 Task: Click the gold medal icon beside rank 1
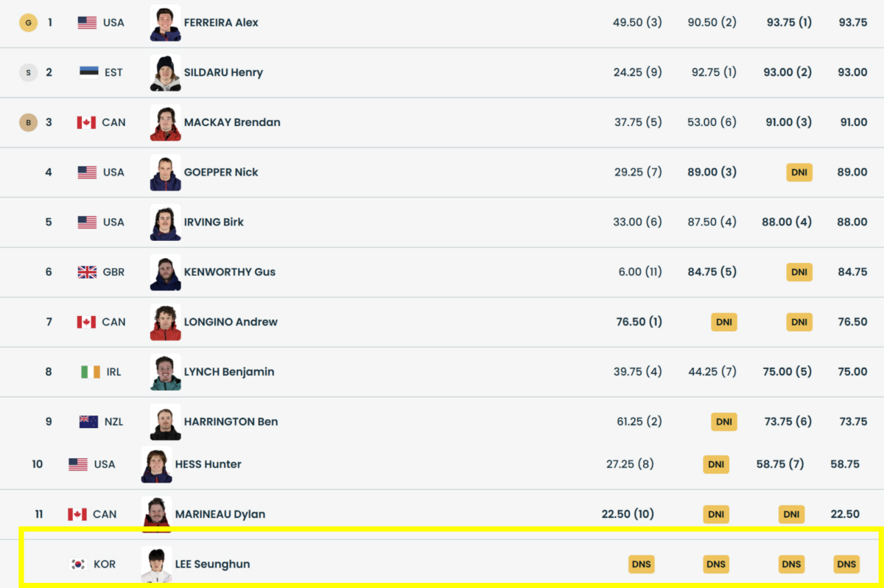pyautogui.click(x=28, y=23)
